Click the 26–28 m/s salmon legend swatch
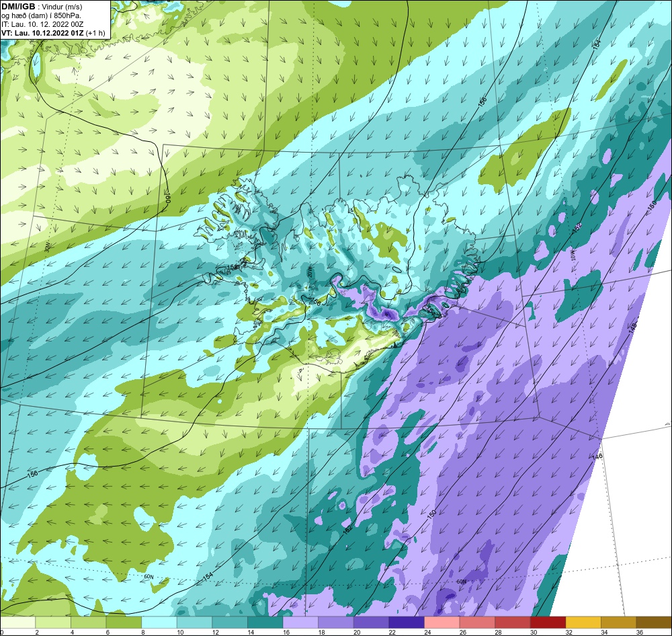The image size is (672, 636). (477, 622)
